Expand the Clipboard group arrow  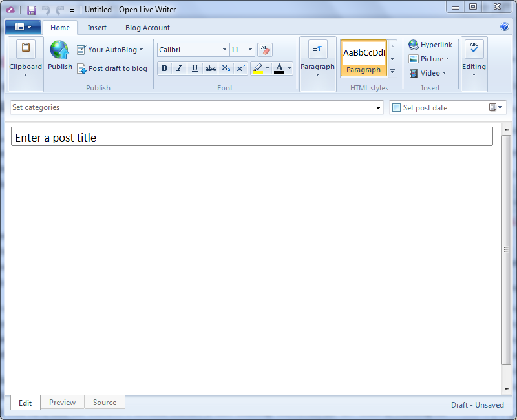[25, 74]
